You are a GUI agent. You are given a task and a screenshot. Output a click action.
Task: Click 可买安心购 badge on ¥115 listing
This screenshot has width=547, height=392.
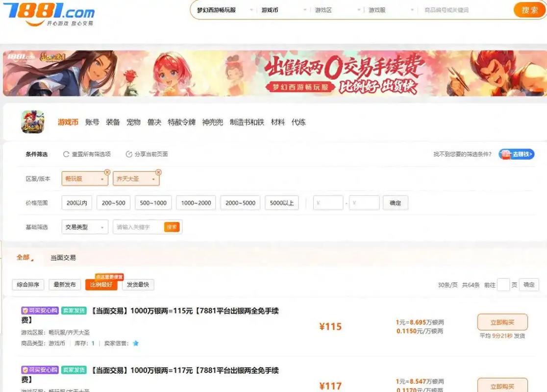pyautogui.click(x=40, y=310)
